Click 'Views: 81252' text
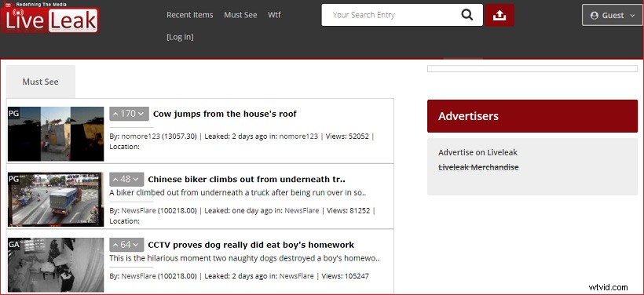Screen dimensions: 644x295 (x=348, y=210)
